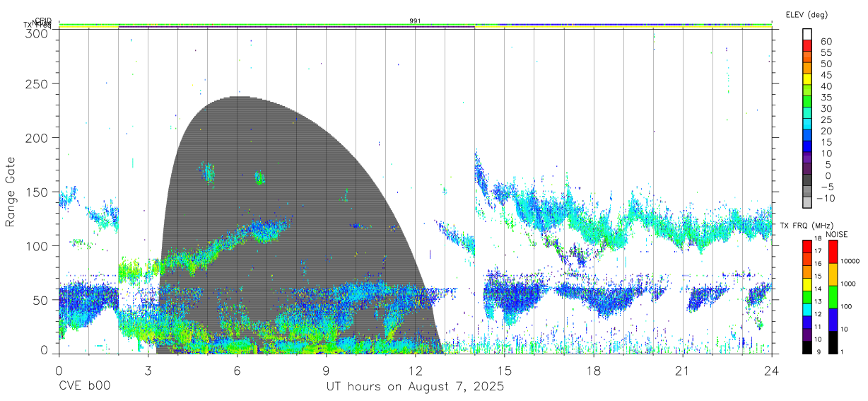
Task: Click the 24 tick on UT hours axis
Action: [x=771, y=370]
